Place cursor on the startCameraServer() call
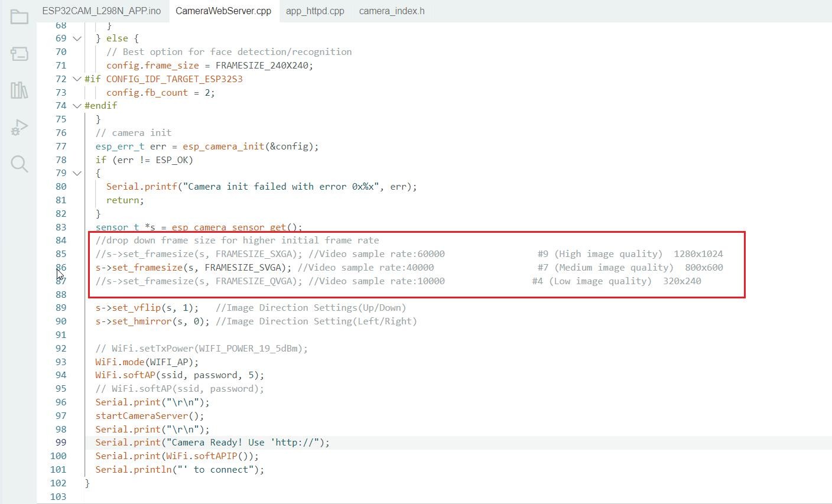This screenshot has width=832, height=504. point(149,416)
